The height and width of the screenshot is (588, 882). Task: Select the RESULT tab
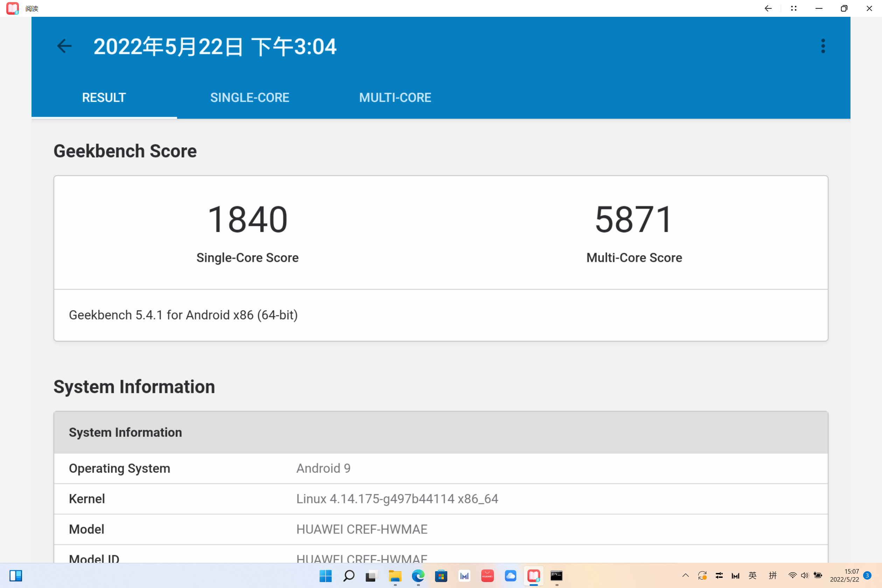(x=104, y=98)
